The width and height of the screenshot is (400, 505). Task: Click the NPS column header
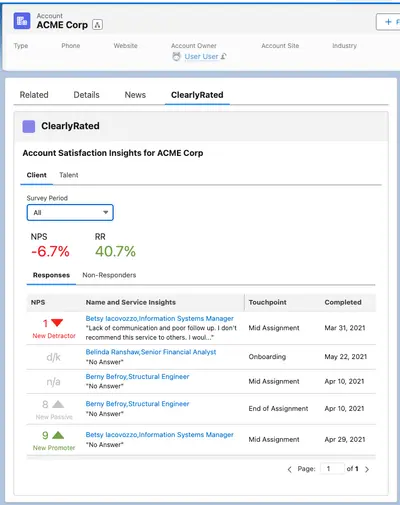pos(38,302)
